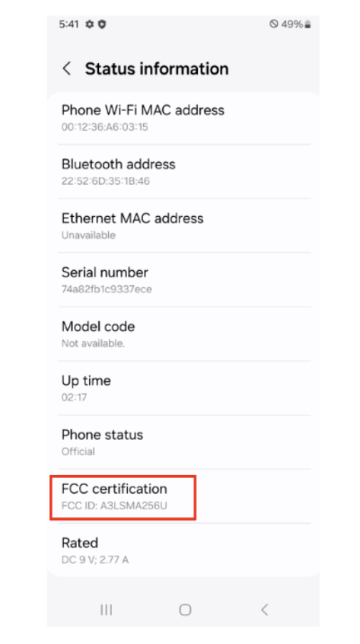
Task: Tap the Home navigation button
Action: coord(185,610)
